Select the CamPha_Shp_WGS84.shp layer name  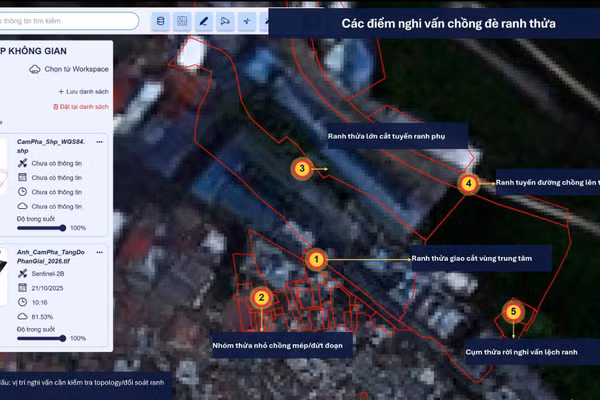point(51,146)
